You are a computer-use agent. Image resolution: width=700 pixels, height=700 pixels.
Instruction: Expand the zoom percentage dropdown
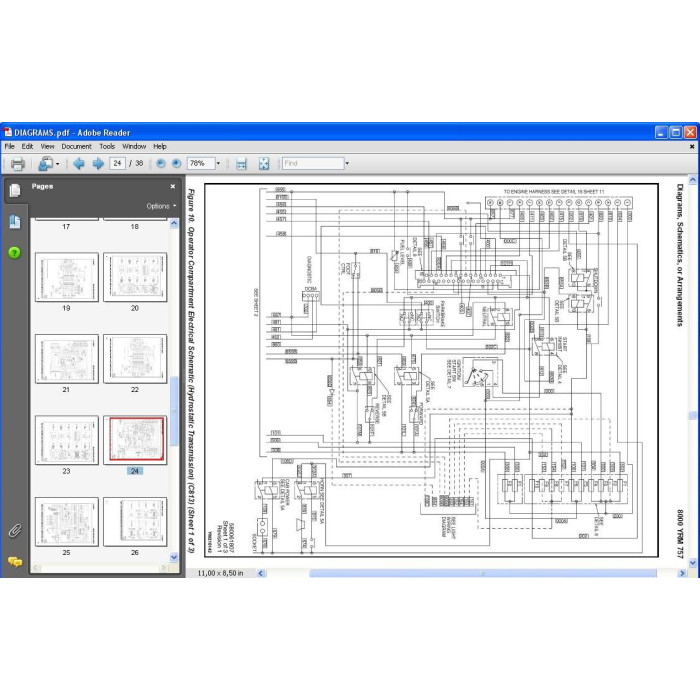tap(218, 164)
